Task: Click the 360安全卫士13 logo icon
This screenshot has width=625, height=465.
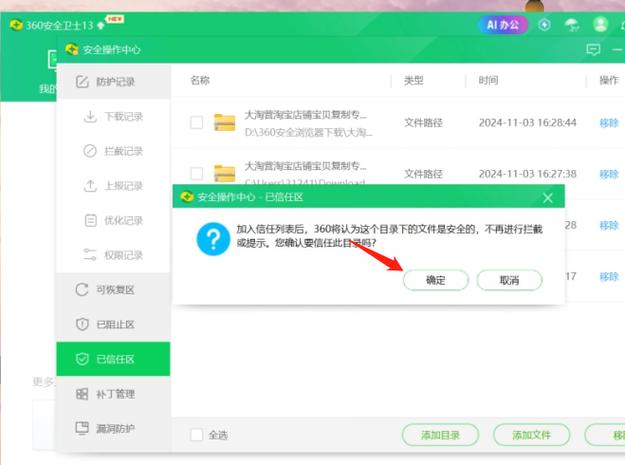Action: coord(16,25)
